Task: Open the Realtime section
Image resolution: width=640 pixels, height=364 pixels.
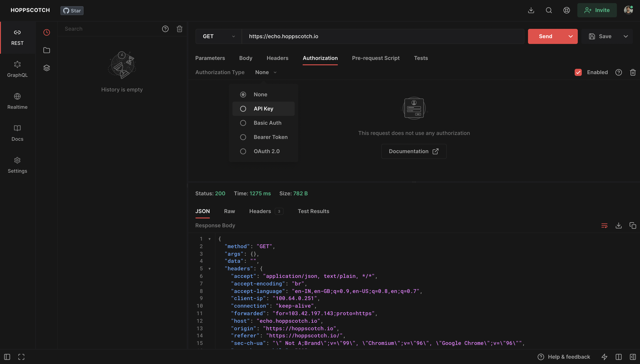Action: [x=17, y=101]
